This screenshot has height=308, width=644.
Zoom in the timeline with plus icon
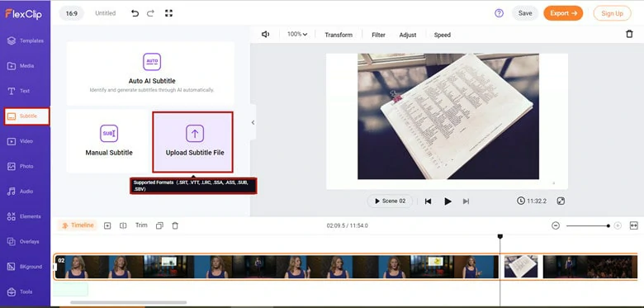pos(618,225)
